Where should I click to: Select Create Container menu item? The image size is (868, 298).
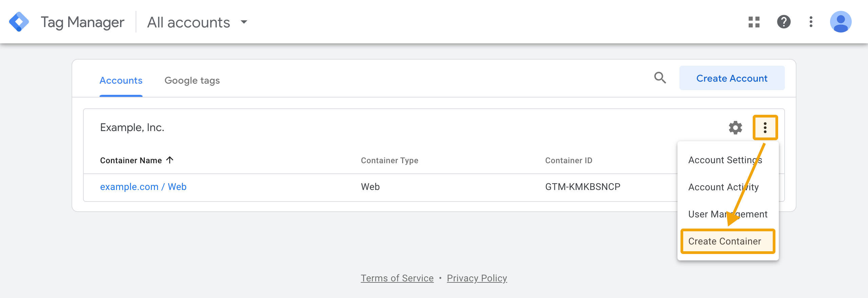[x=728, y=241]
